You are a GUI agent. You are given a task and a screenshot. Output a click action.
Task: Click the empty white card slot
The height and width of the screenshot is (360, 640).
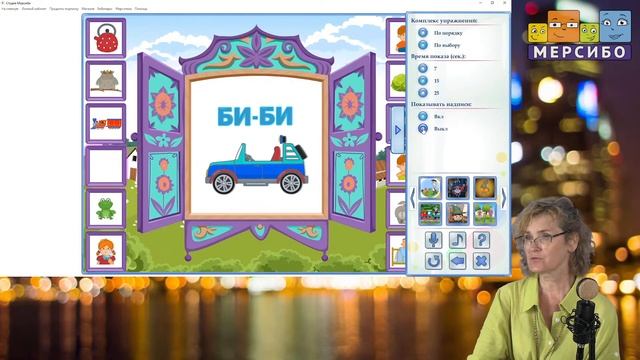coord(106,166)
